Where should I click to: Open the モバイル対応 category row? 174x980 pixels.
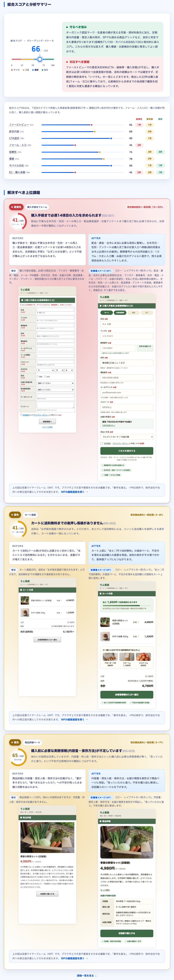pos(87,165)
